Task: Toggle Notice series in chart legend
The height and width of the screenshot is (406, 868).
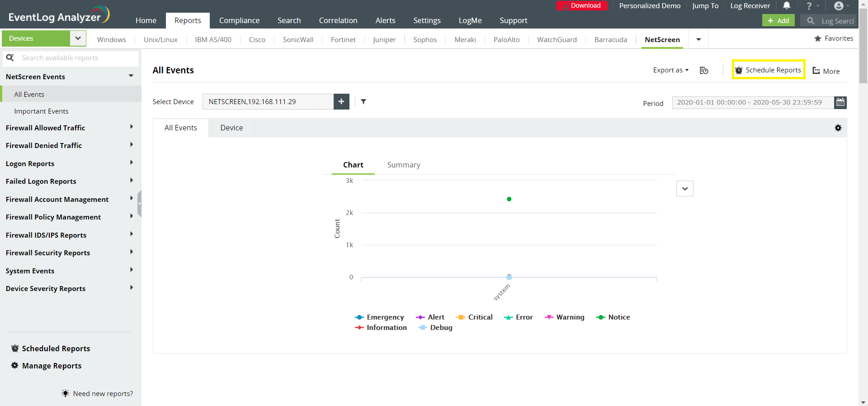Action: [x=613, y=317]
